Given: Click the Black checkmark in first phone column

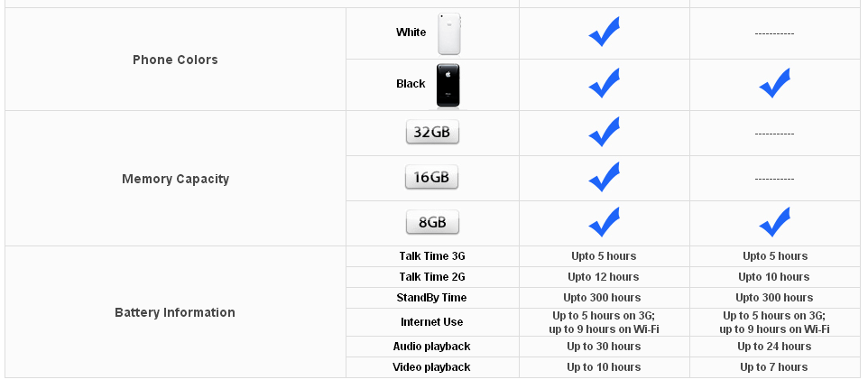Looking at the screenshot, I should 604,84.
